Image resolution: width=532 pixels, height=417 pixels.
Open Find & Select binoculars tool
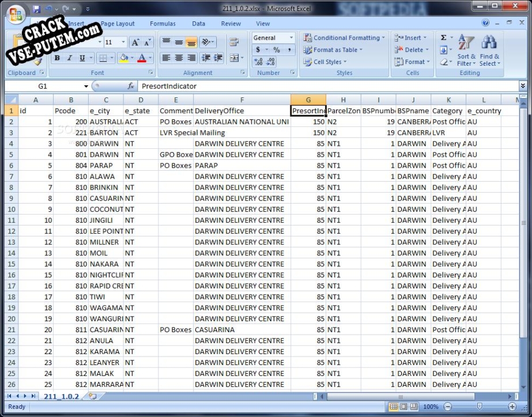(489, 50)
